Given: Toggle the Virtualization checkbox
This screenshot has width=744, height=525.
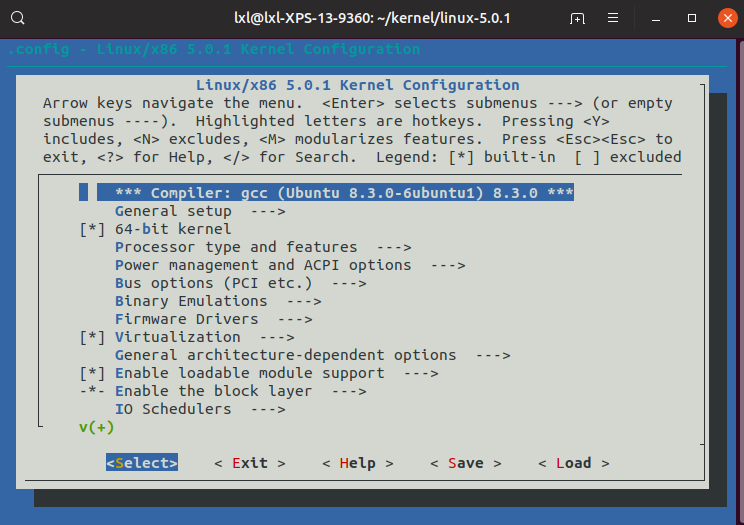Looking at the screenshot, I should [91, 337].
